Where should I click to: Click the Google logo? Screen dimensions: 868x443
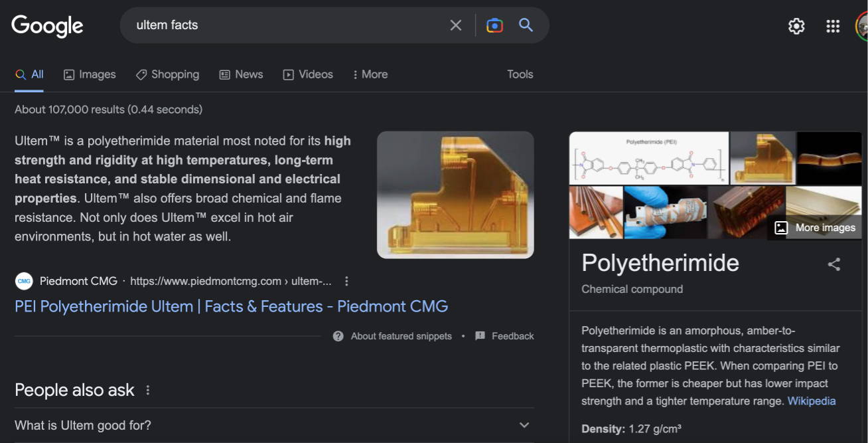47,26
